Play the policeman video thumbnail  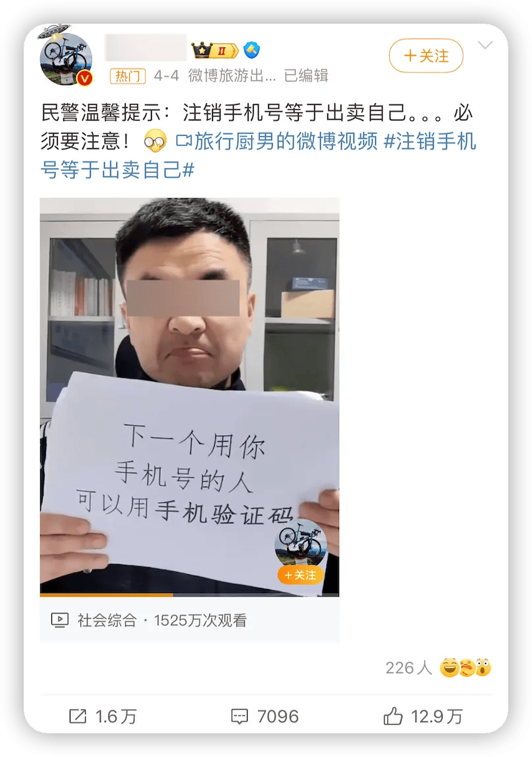click(189, 397)
